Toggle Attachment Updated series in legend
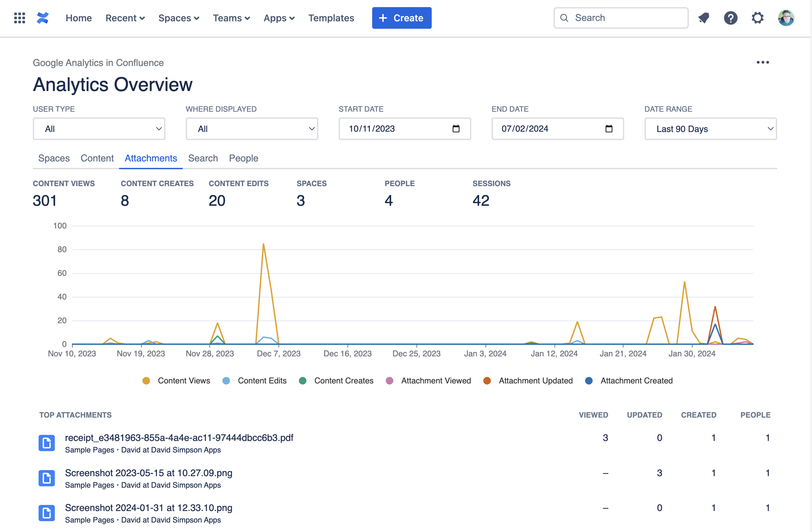The width and height of the screenshot is (812, 532). (528, 381)
